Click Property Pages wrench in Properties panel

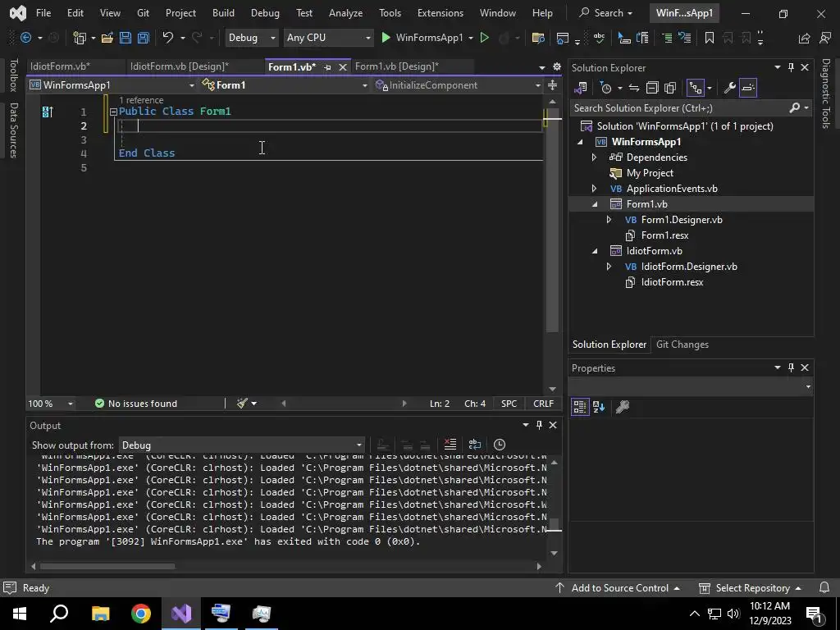pos(623,407)
